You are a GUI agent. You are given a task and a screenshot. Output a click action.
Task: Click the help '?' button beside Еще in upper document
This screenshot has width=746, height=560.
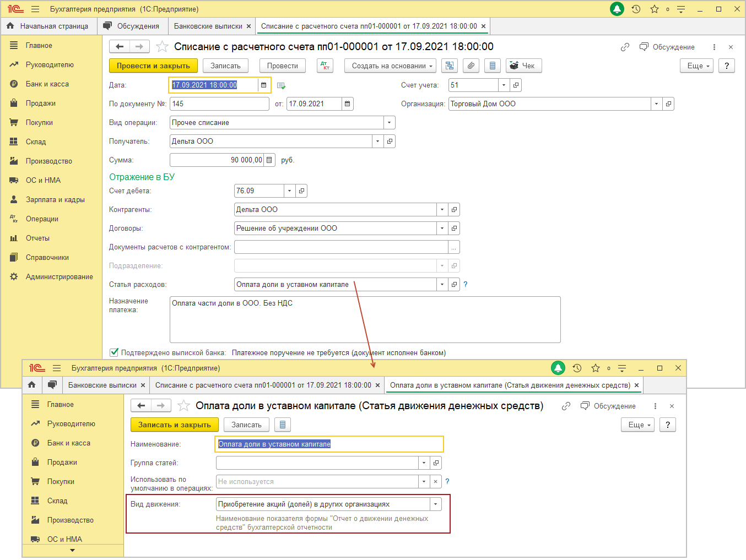pyautogui.click(x=727, y=66)
